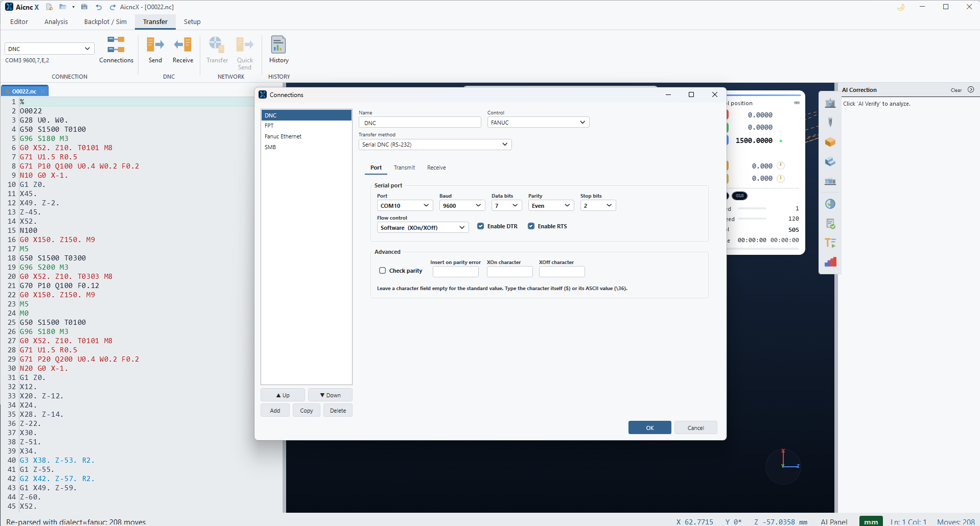The image size is (980, 526).
Task: Click the colored bar chart icon
Action: click(830, 261)
